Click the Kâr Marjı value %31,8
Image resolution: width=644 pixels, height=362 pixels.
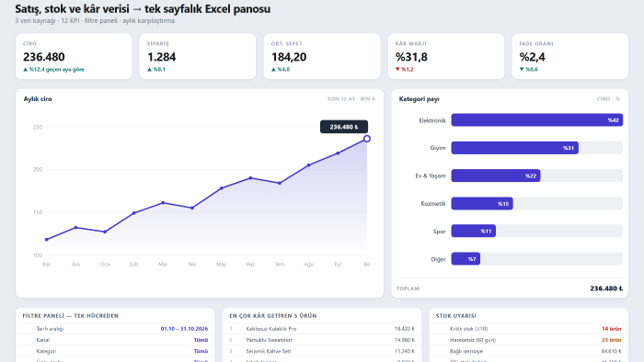(x=411, y=57)
